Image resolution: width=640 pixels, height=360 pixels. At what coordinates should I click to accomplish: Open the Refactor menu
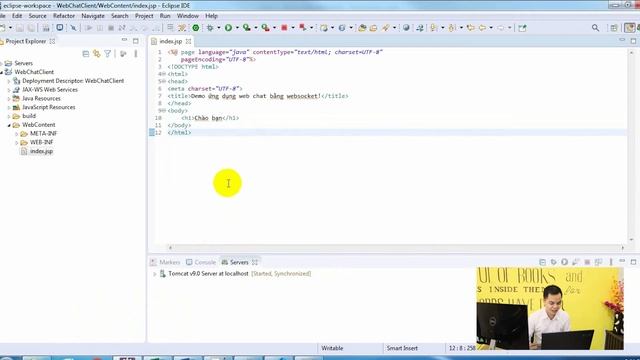(x=64, y=16)
